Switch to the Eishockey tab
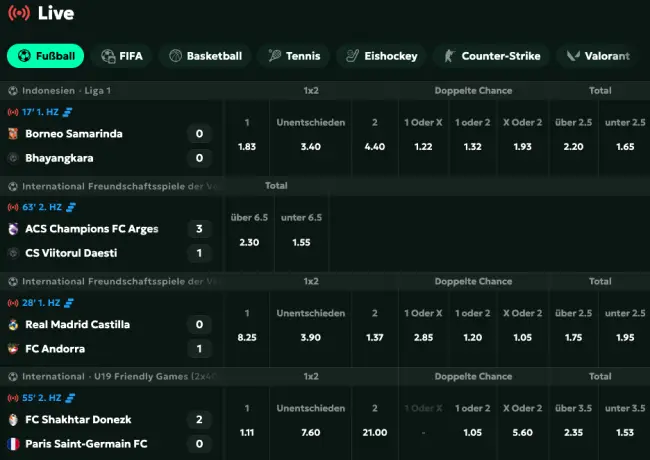Image resolution: width=650 pixels, height=460 pixels. coord(381,56)
